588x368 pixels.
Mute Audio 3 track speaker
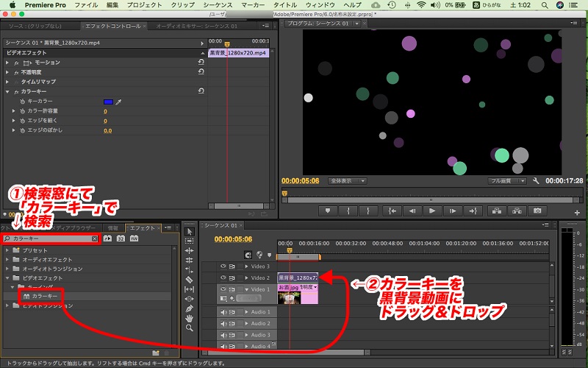[x=223, y=335]
